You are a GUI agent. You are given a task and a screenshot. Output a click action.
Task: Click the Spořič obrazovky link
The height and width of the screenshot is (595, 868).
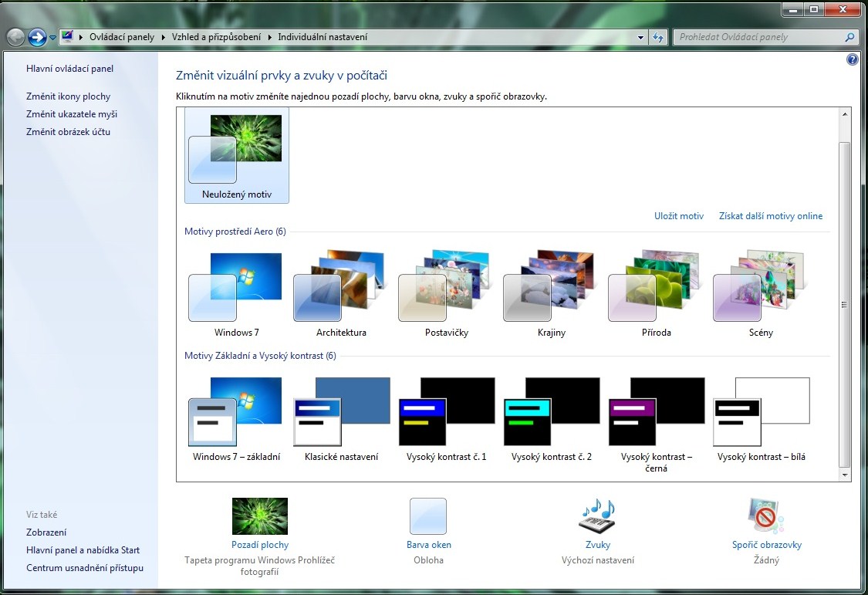tap(767, 545)
